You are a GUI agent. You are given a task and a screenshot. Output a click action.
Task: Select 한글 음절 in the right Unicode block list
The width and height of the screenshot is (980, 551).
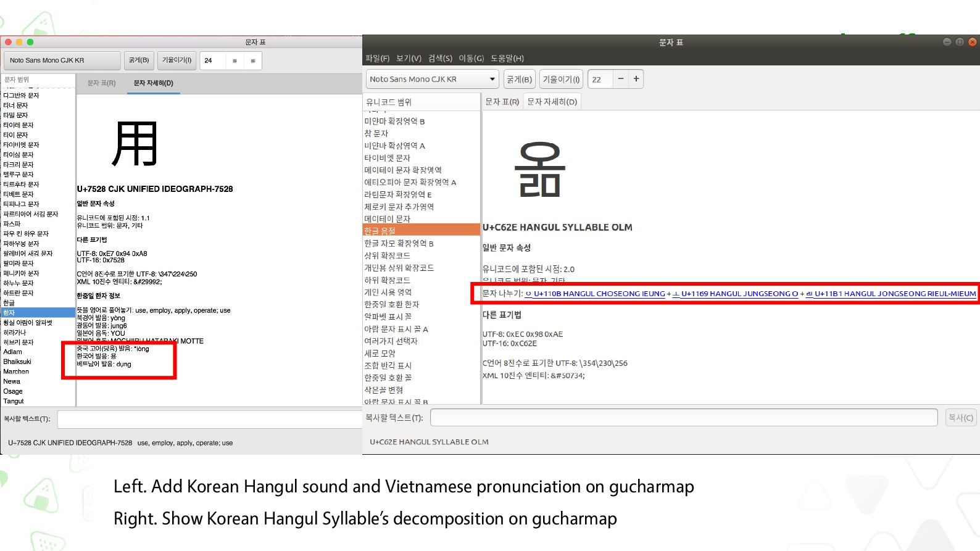pyautogui.click(x=421, y=231)
